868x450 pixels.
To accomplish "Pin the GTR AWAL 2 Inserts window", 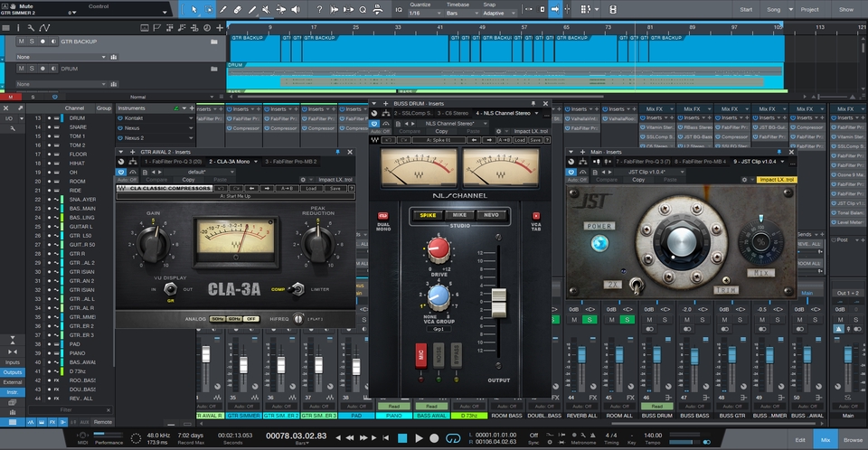I will pyautogui.click(x=337, y=152).
